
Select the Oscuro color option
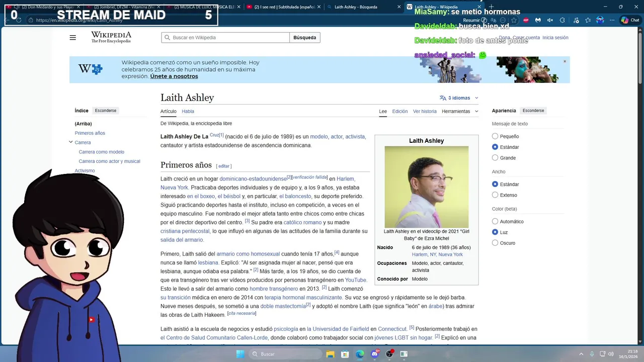tap(495, 243)
